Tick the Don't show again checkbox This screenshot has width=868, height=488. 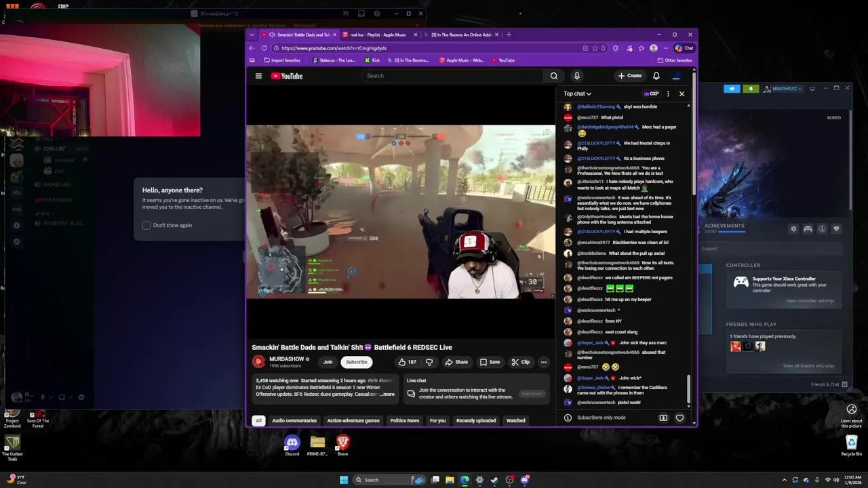pyautogui.click(x=146, y=225)
